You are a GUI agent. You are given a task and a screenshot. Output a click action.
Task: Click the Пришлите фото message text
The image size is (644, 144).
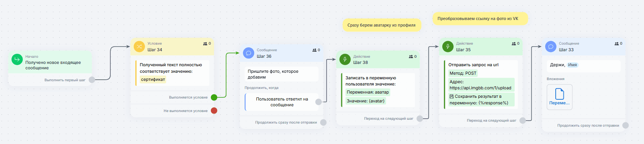[273, 74]
